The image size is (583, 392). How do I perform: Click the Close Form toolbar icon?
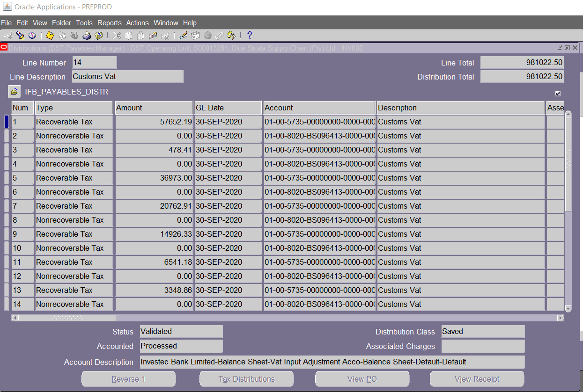pos(99,36)
